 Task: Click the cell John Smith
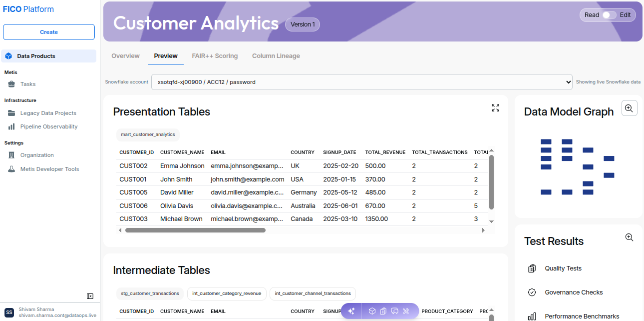(176, 179)
